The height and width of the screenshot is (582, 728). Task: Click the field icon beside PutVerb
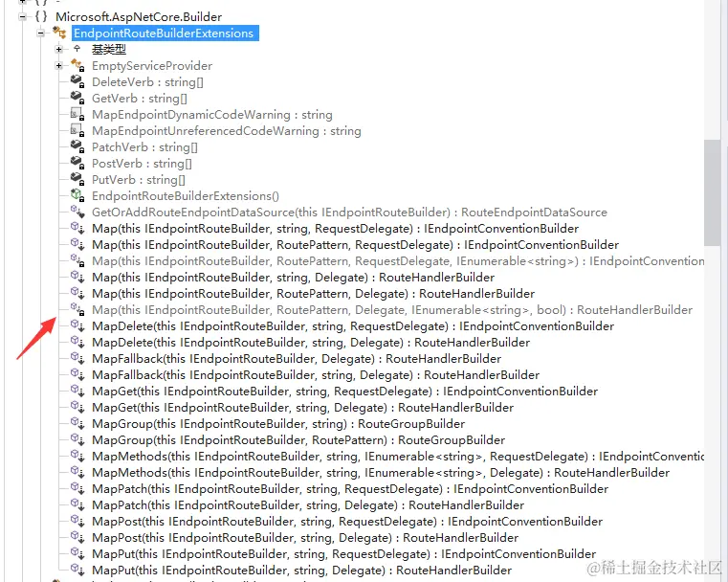77,179
